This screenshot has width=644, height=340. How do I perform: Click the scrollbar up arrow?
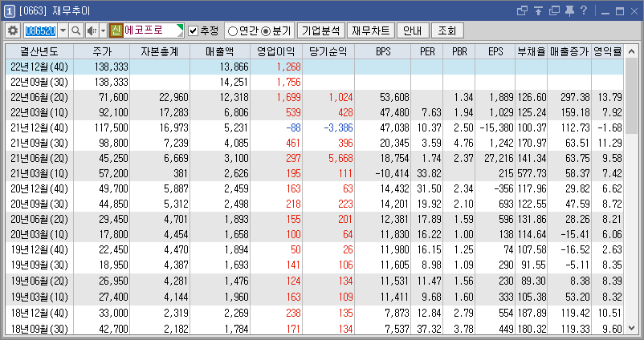632,51
